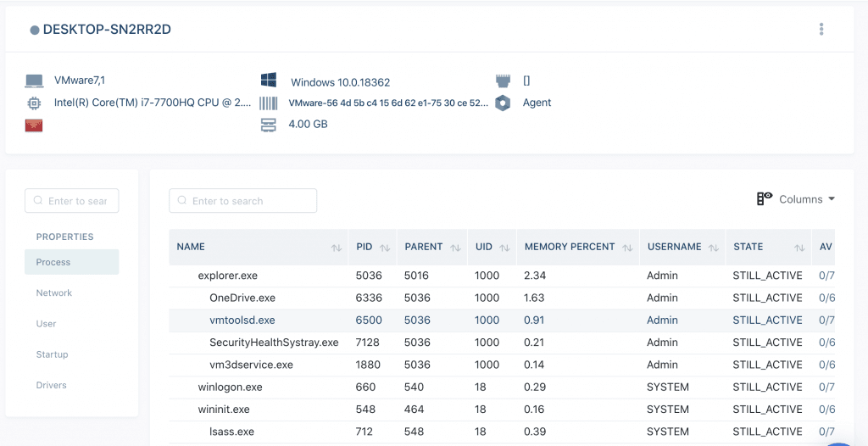Focus the process table search field
This screenshot has height=446, width=868.
click(243, 201)
